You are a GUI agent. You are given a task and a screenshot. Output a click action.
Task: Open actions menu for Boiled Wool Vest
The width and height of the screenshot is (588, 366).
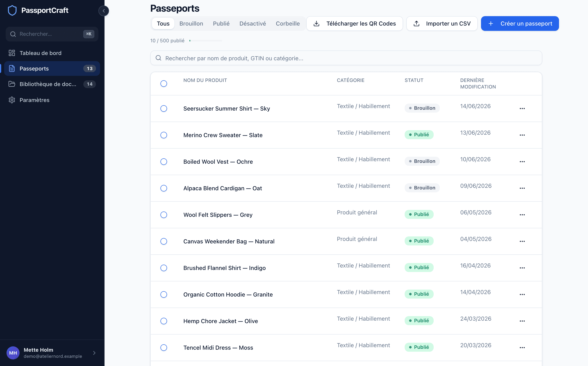point(522,162)
